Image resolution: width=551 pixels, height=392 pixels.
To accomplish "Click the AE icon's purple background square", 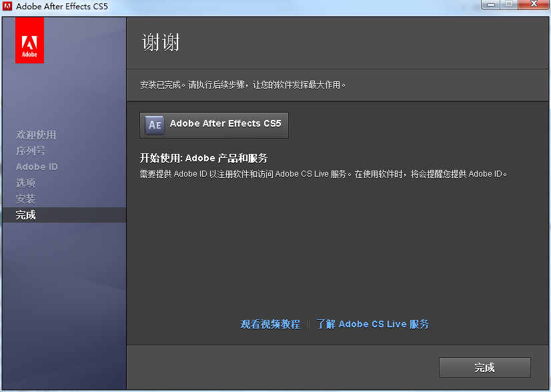I will 154,125.
